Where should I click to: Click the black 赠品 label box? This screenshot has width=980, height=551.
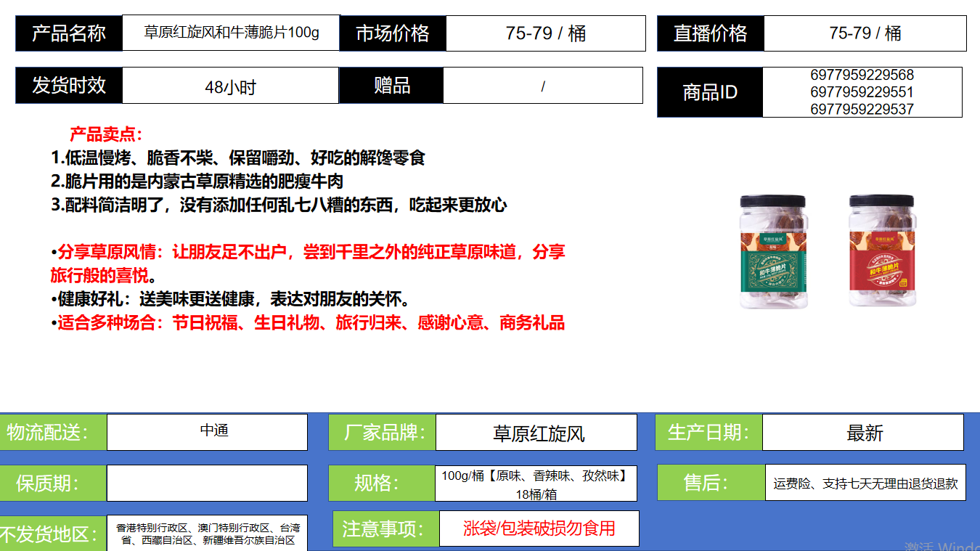tap(391, 86)
